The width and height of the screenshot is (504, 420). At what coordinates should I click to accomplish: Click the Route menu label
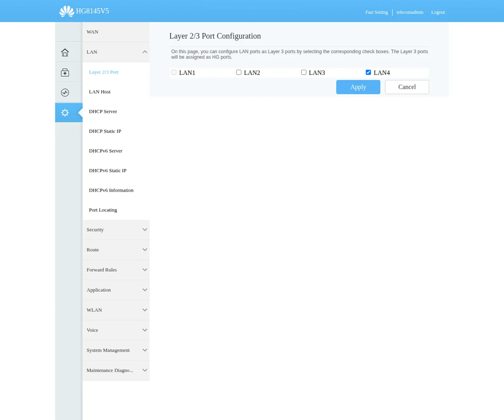pyautogui.click(x=93, y=249)
